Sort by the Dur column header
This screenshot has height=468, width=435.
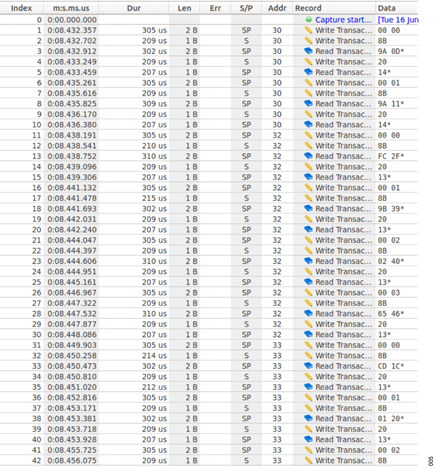134,8
